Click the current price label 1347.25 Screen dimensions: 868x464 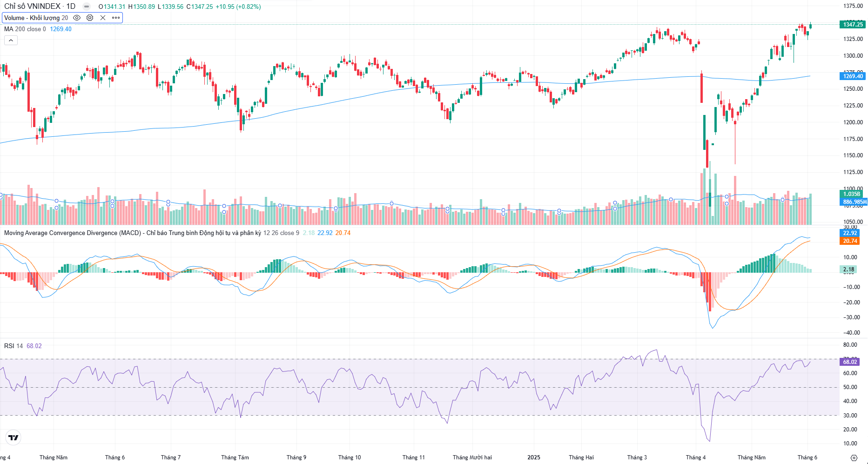(x=853, y=24)
